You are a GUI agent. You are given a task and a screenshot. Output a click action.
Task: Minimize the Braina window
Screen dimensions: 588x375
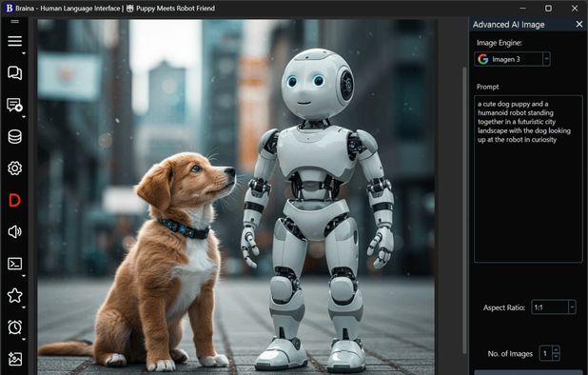click(x=522, y=9)
